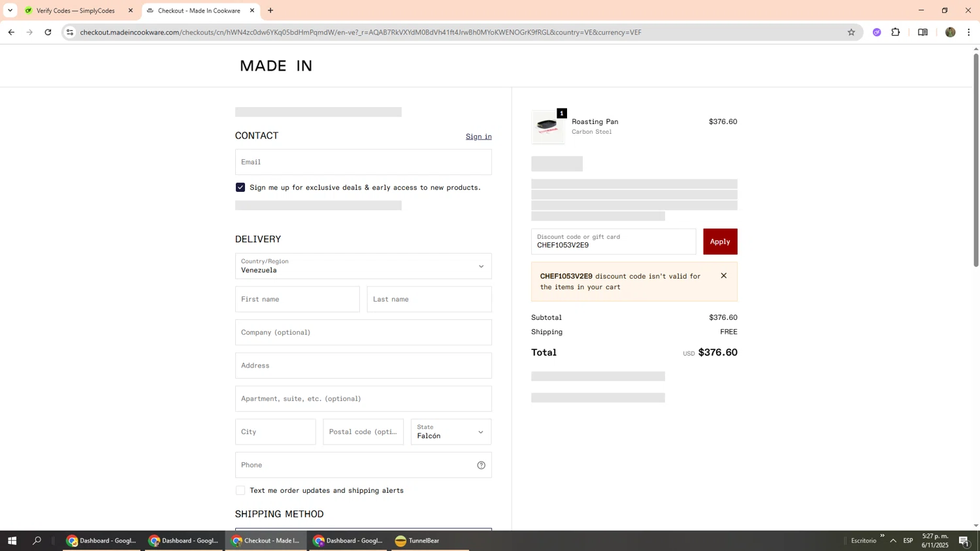
Task: Click the Apartment, suite field
Action: [363, 399]
